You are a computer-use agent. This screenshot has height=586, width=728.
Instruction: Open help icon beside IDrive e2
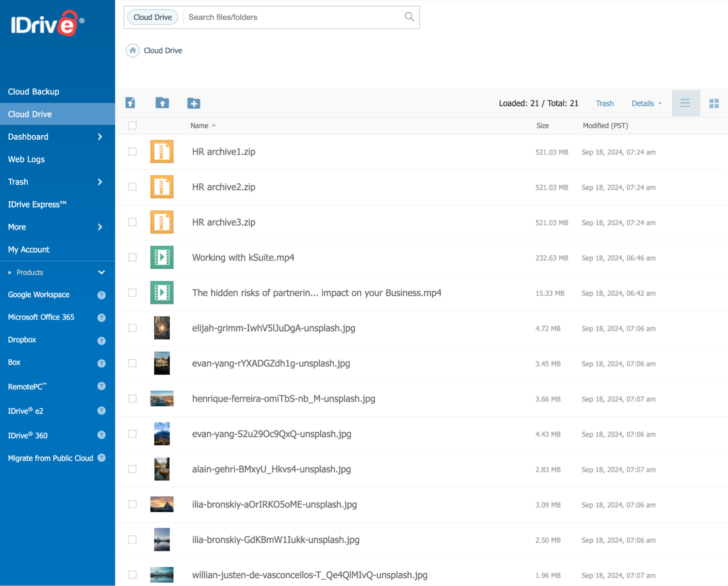point(101,410)
